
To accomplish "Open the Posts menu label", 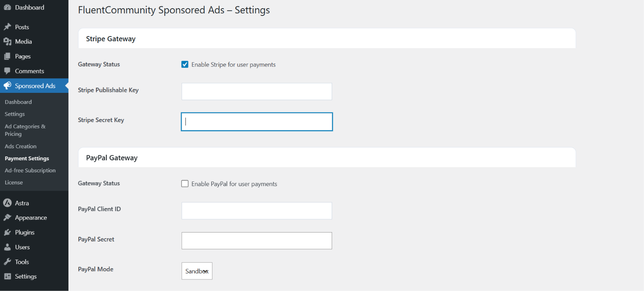I will 22,27.
